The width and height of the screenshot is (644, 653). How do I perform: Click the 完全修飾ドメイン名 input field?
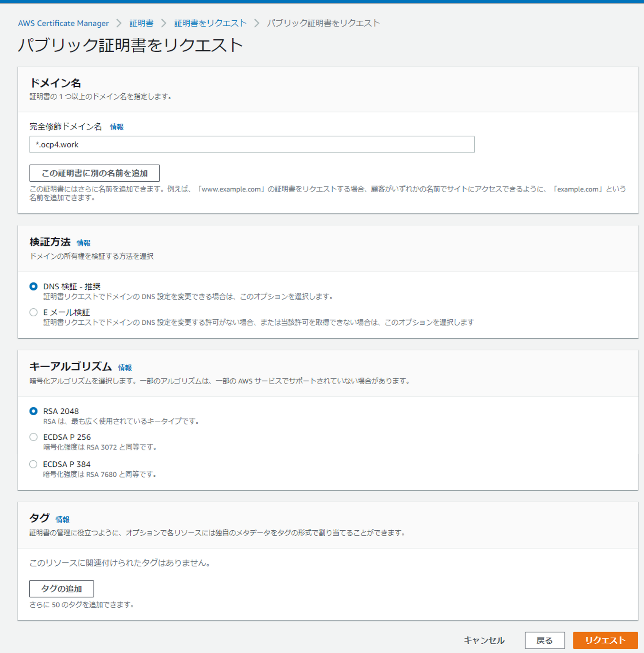click(x=252, y=145)
